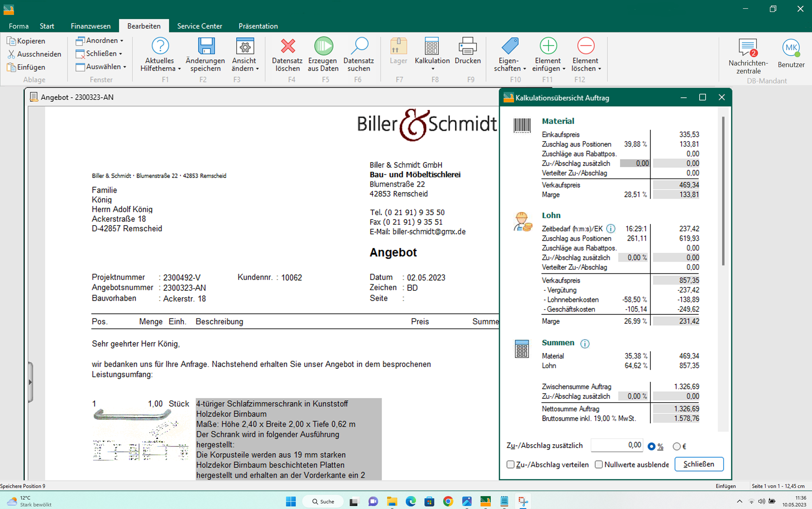Expand the Eigenschaften dropdown arrow
This screenshot has height=509, width=812.
click(x=524, y=69)
